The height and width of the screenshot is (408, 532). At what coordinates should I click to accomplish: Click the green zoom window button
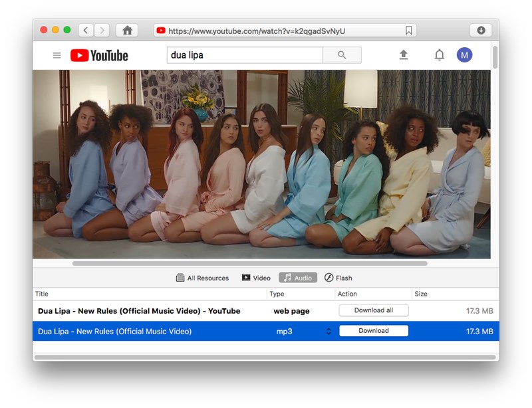[67, 30]
